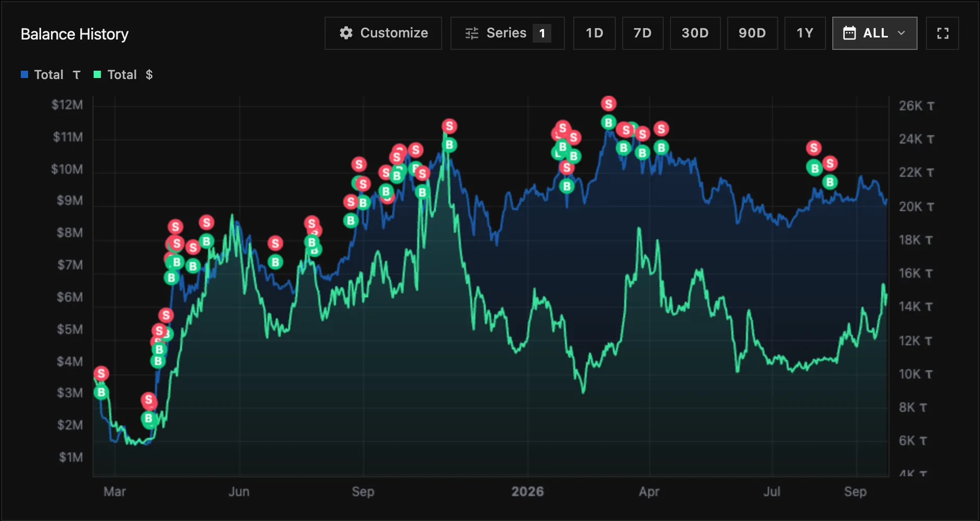The height and width of the screenshot is (521, 980).
Task: Click the "$1M" left axis label
Action: [x=71, y=458]
